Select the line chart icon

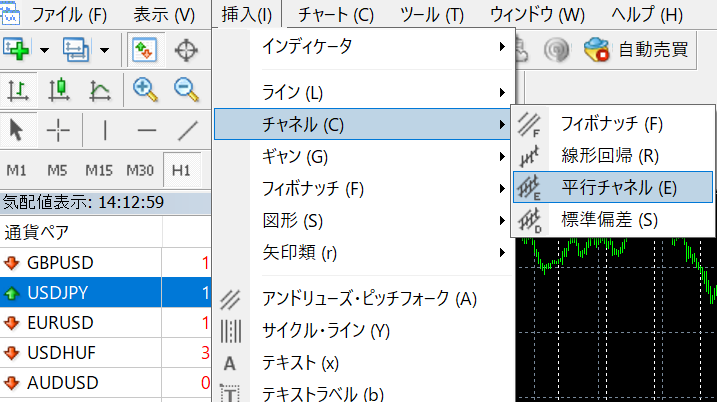click(x=100, y=90)
